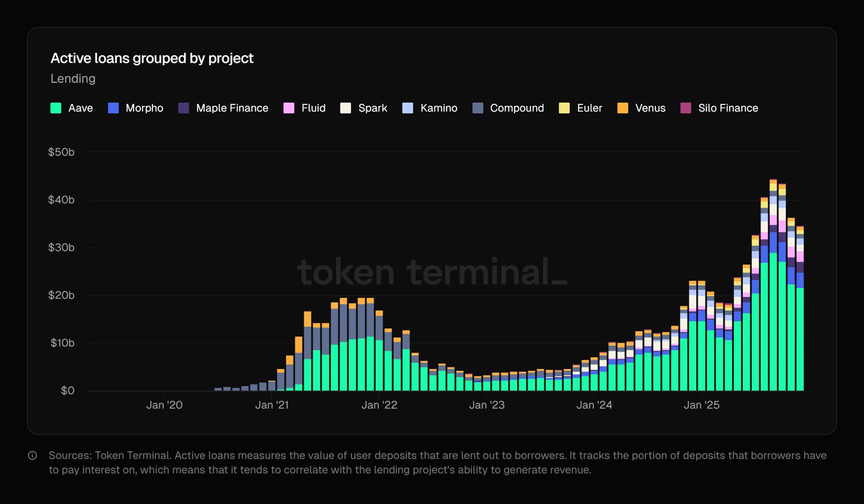Toggle the Maple Finance legend entry
Screen dimensions: 864x504
click(223, 108)
